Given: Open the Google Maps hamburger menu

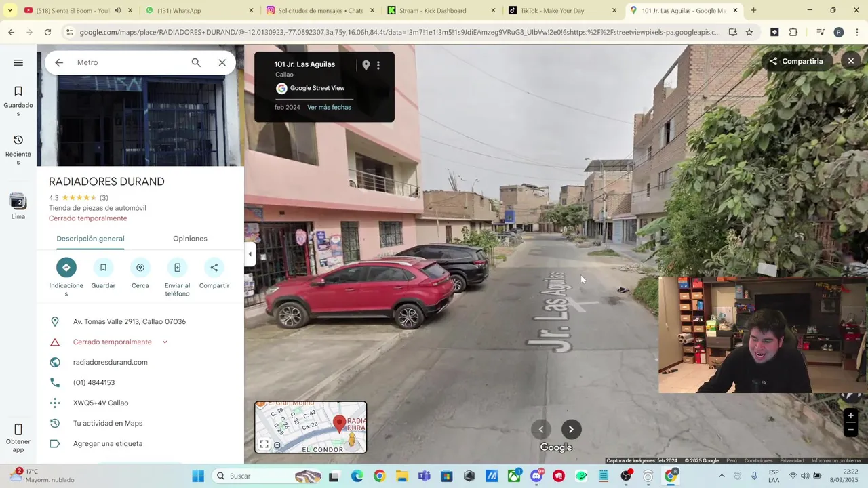Looking at the screenshot, I should 18,62.
